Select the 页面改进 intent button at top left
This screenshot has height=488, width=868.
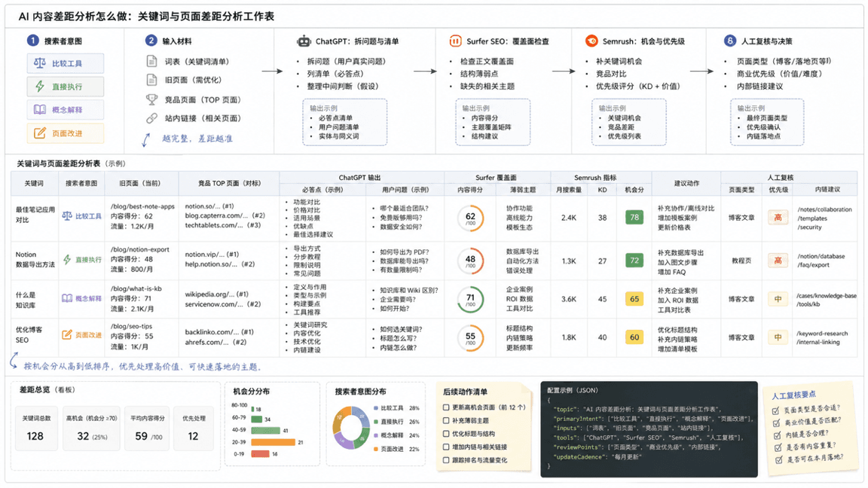click(x=66, y=133)
